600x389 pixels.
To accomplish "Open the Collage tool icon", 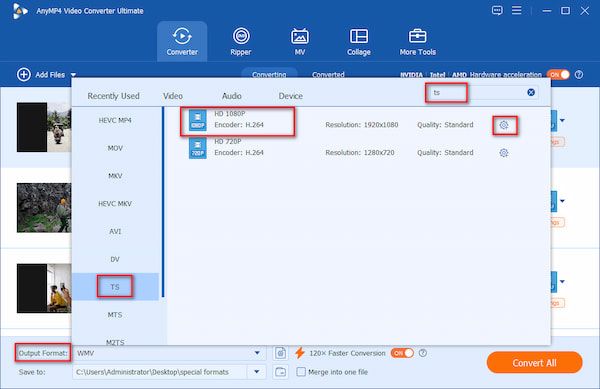I will (x=359, y=36).
